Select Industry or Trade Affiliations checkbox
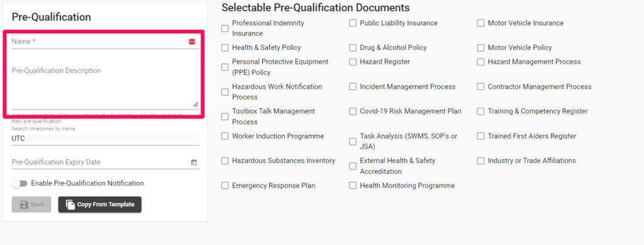This screenshot has width=644, height=245. [480, 161]
